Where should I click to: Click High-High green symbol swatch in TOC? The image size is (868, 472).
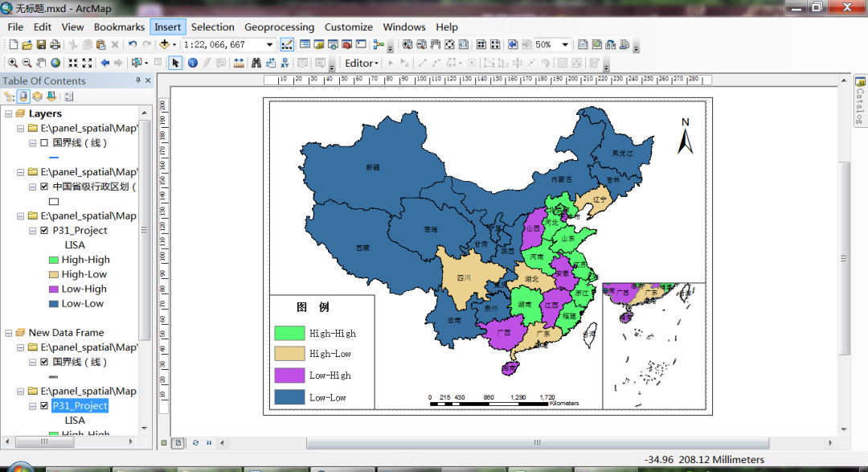54,260
